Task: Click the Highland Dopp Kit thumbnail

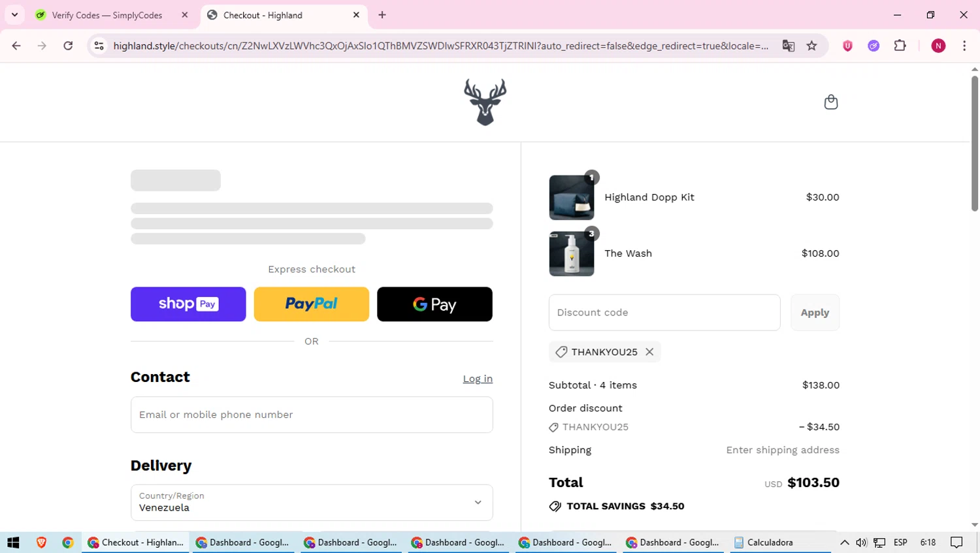Action: (x=572, y=197)
